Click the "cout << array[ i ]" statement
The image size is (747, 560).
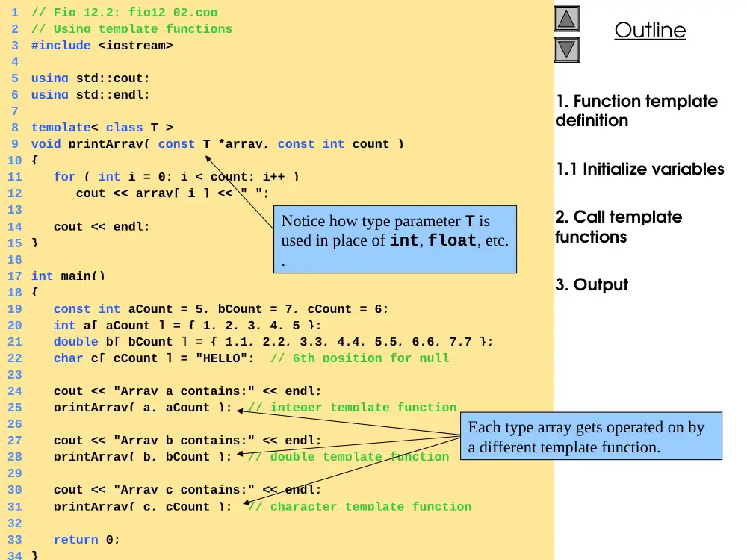click(x=173, y=193)
